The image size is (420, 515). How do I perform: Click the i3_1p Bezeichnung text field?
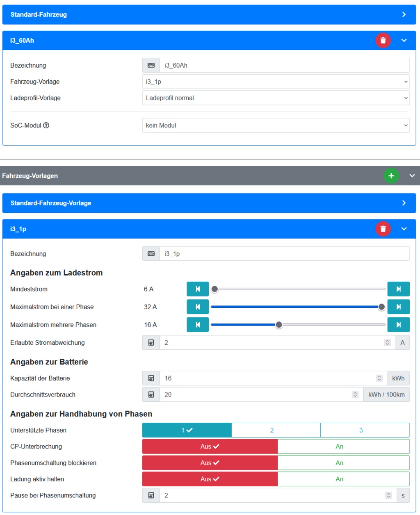coord(285,254)
